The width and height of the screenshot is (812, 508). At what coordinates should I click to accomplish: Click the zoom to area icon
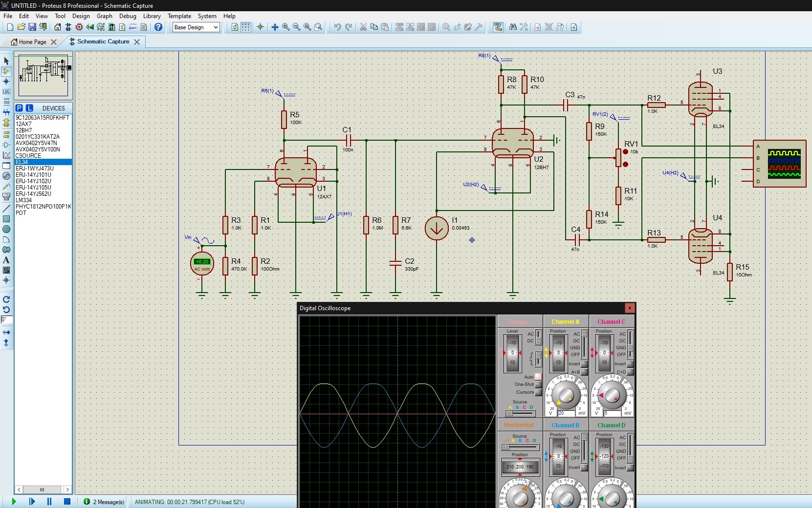[x=318, y=27]
